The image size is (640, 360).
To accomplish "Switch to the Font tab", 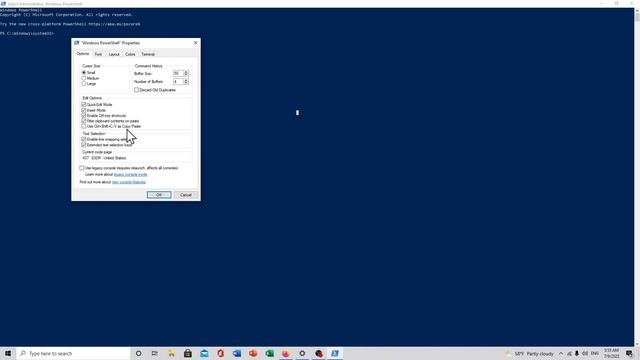I will [x=98, y=54].
